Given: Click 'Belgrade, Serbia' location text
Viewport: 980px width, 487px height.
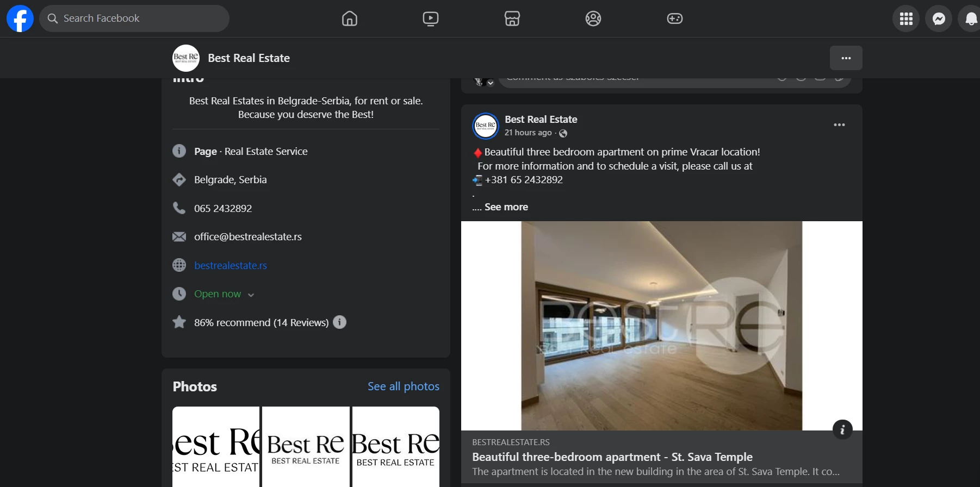Looking at the screenshot, I should tap(231, 180).
